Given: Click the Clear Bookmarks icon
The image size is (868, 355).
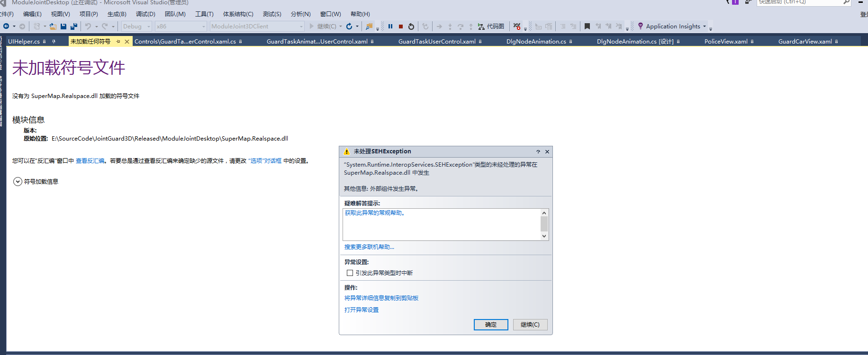Looking at the screenshot, I should pyautogui.click(x=619, y=27).
